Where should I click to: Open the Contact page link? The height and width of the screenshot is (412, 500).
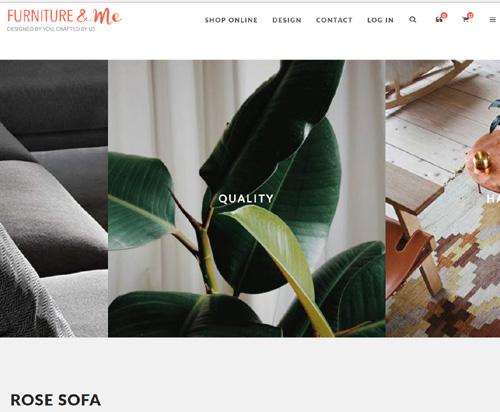point(334,20)
